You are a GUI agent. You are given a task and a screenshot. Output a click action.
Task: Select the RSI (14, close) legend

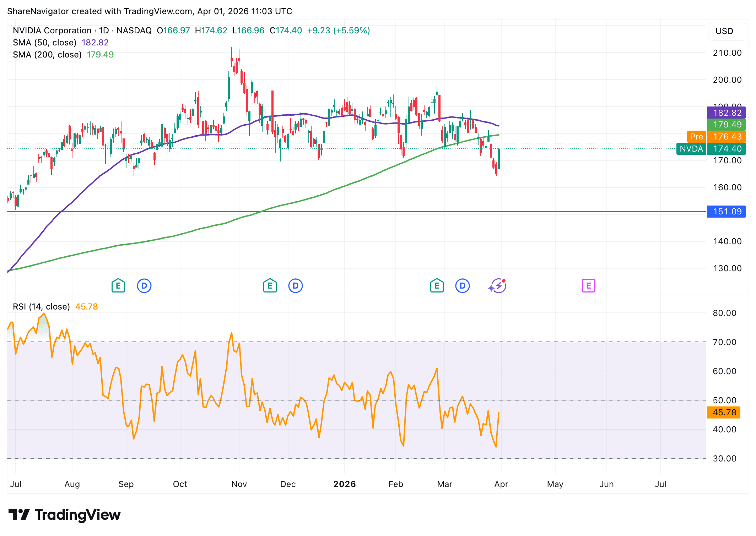click(x=41, y=307)
